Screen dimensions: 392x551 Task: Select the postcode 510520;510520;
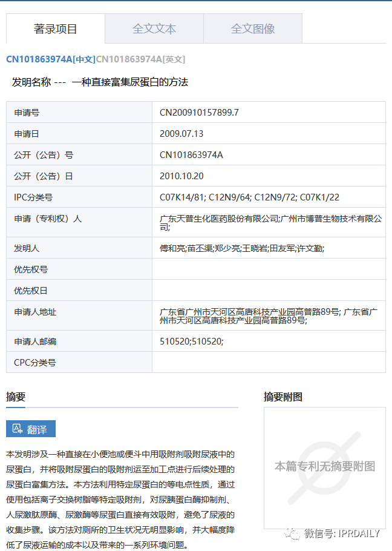tap(191, 341)
